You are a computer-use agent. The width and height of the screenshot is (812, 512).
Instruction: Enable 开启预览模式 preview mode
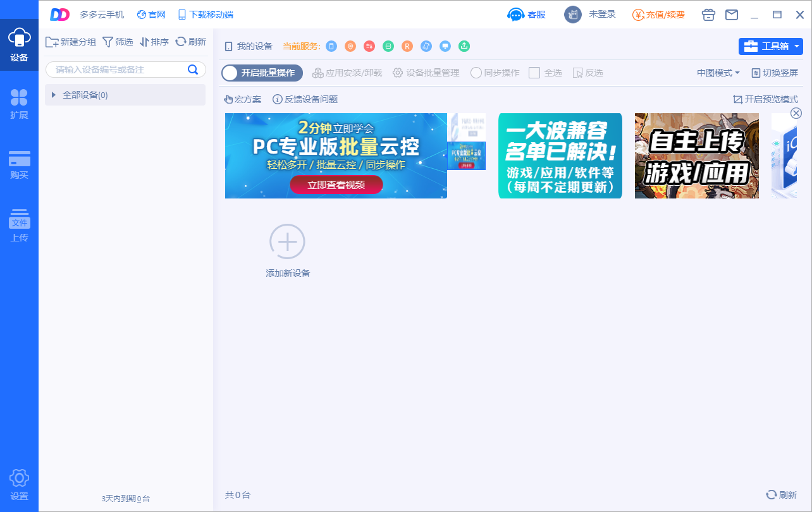[765, 99]
